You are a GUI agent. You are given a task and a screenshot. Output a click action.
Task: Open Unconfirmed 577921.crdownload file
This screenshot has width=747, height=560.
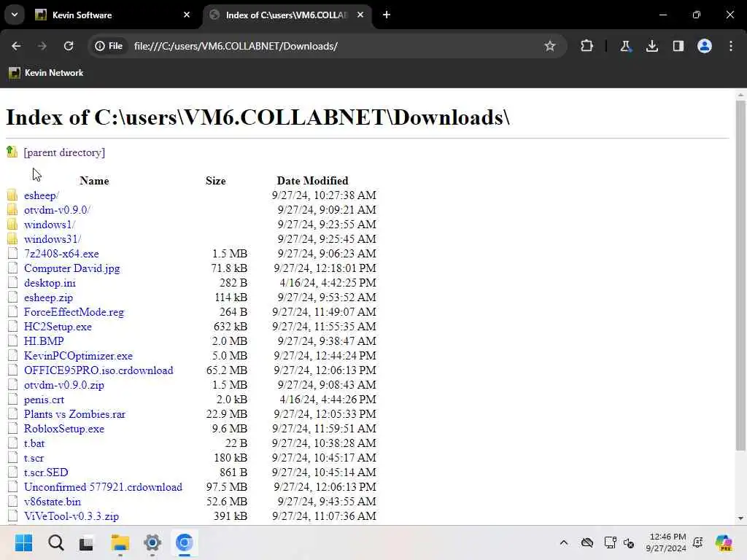point(103,487)
